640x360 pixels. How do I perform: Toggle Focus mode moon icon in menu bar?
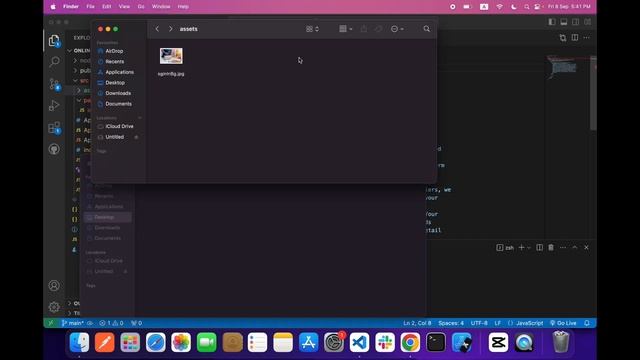[513, 7]
